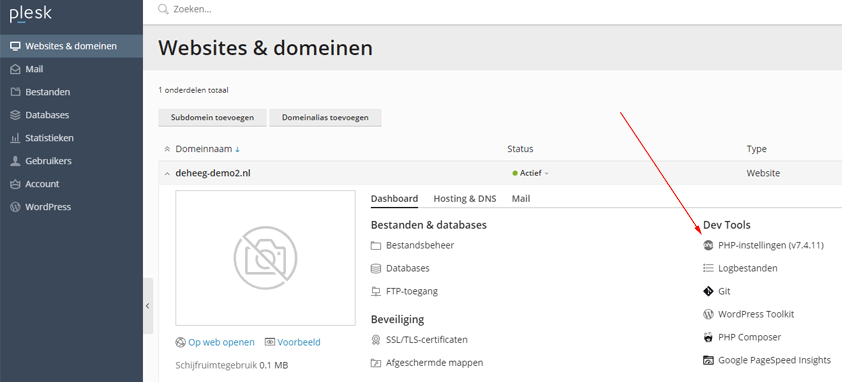Click the Account icon in sidebar

16,184
